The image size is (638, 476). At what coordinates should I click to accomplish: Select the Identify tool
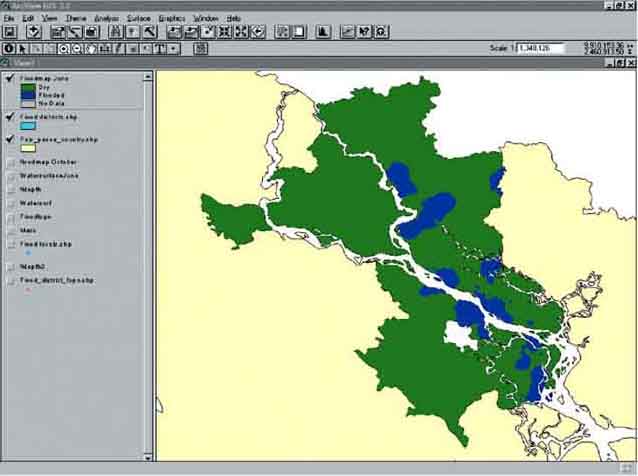pyautogui.click(x=9, y=48)
